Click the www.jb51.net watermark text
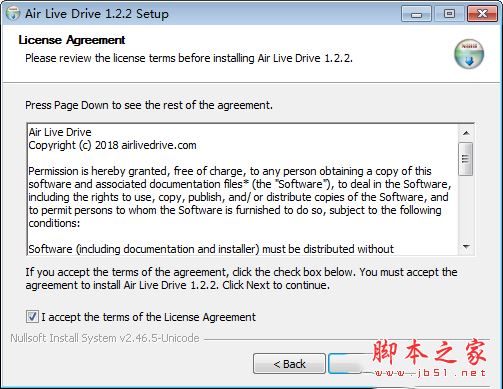503x389 pixels. tap(431, 373)
